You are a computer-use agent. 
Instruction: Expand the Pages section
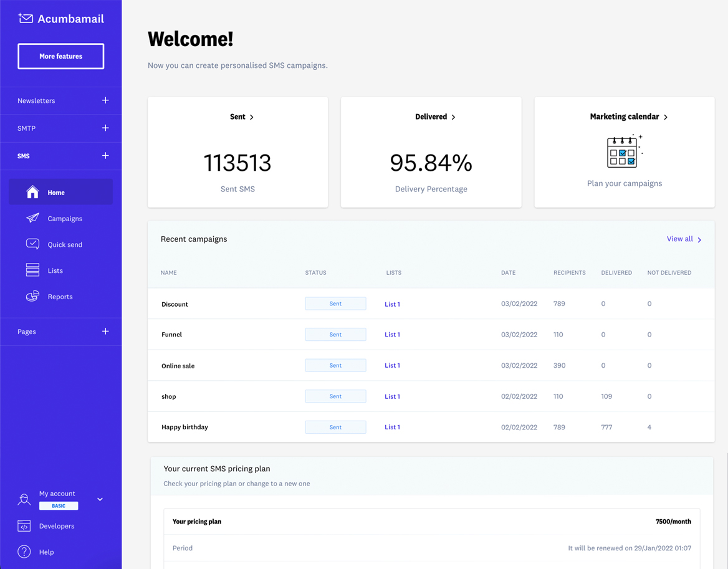point(105,331)
